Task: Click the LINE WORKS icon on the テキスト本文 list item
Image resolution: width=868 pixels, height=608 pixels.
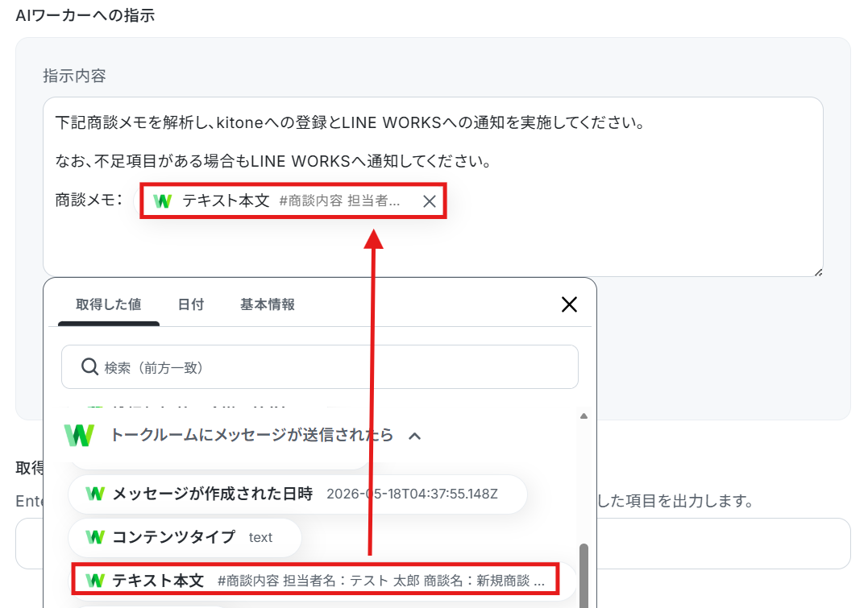Action: coord(95,581)
